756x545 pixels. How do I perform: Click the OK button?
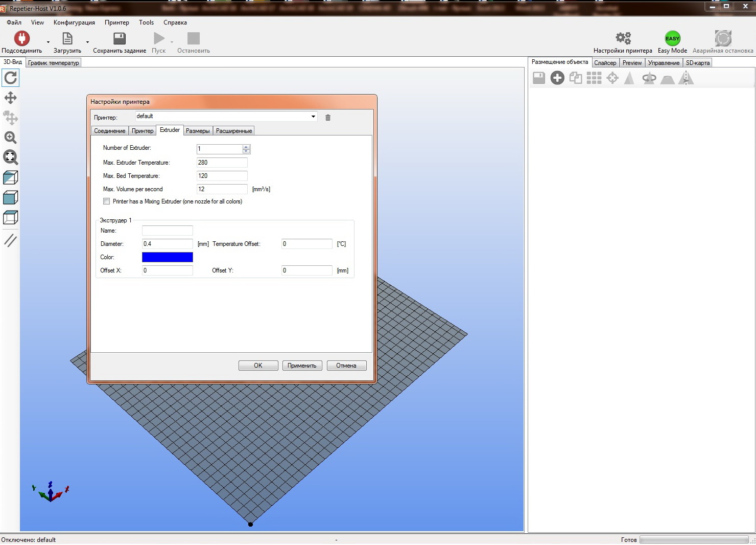click(x=258, y=366)
